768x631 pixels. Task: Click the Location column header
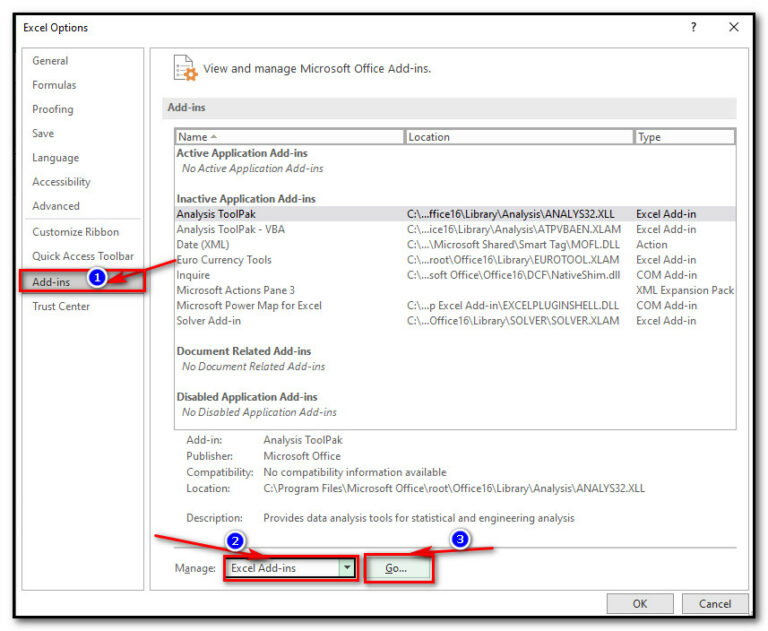click(518, 137)
